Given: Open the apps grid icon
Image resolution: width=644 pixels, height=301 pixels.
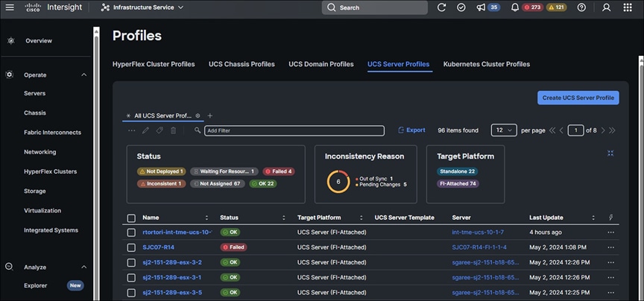Looking at the screenshot, I should click(x=628, y=7).
